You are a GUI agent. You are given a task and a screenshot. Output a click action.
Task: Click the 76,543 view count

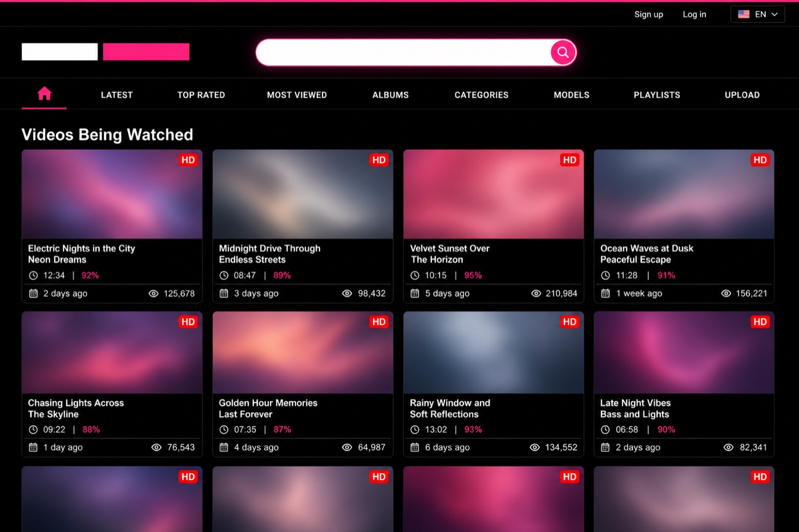tap(181, 447)
